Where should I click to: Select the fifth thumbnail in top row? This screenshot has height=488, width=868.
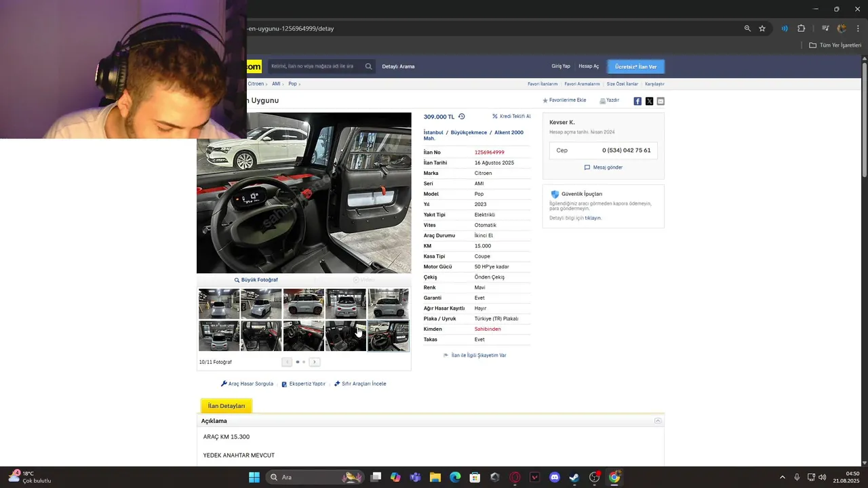[x=389, y=304]
